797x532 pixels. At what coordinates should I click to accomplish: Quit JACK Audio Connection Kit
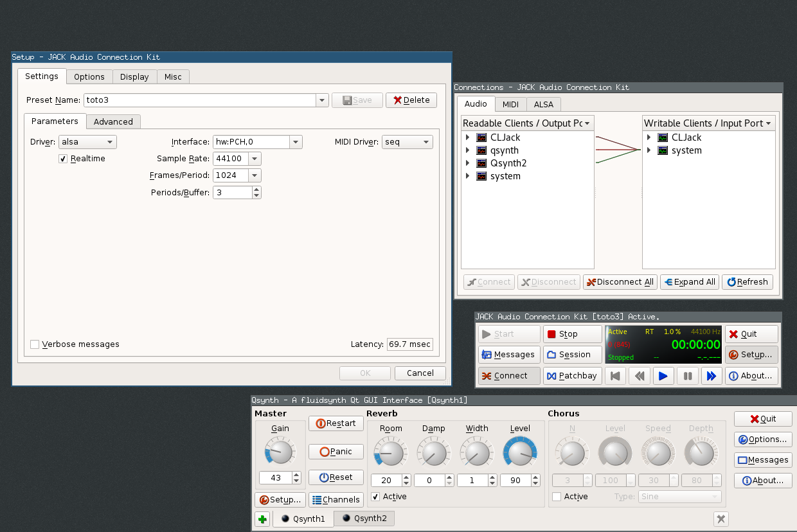[751, 334]
